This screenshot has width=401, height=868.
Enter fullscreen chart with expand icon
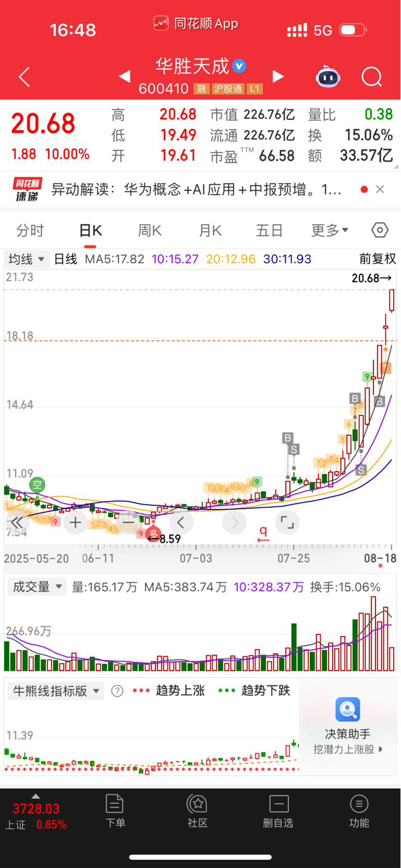click(x=287, y=522)
